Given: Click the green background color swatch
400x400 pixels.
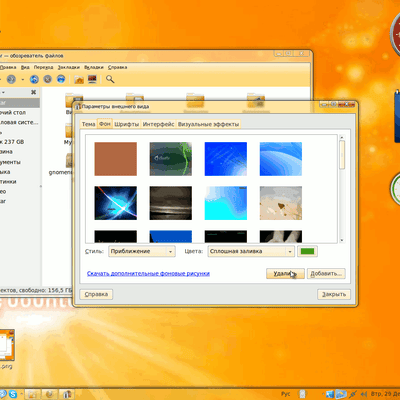Looking at the screenshot, I should [x=307, y=251].
